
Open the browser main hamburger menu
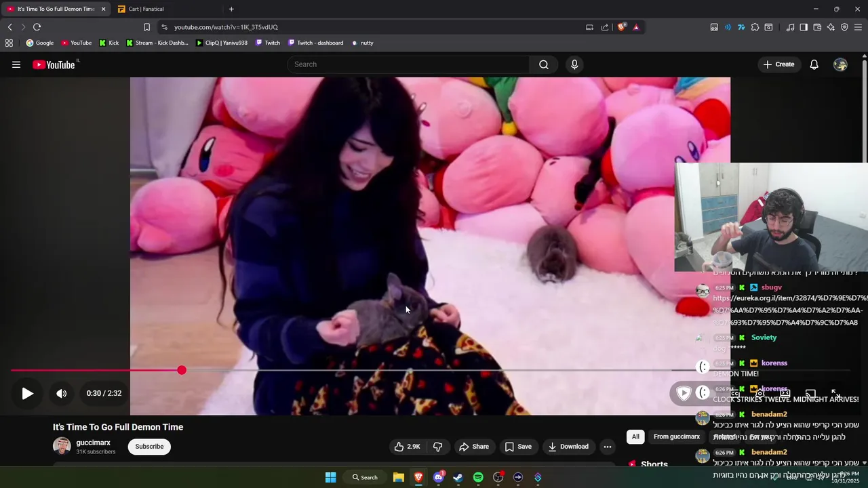[858, 27]
